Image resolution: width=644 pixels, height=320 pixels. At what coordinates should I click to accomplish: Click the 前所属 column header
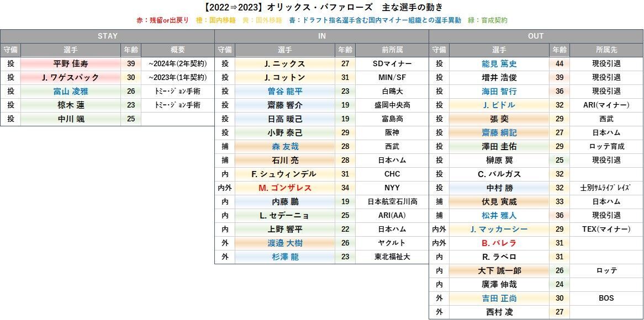[392, 50]
